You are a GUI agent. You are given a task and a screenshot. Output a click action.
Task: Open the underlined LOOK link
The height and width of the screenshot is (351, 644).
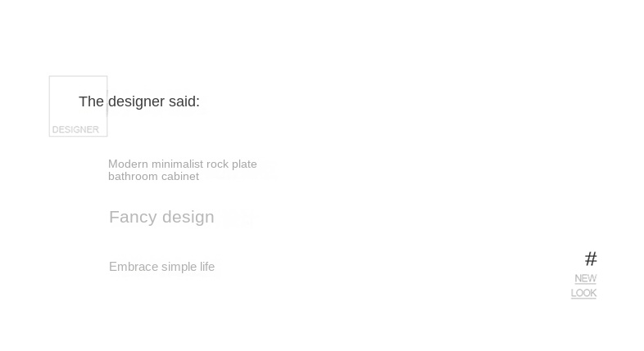(583, 293)
